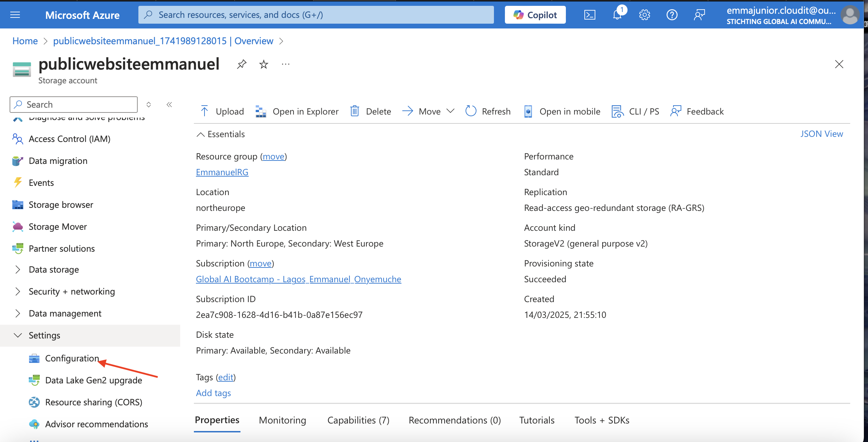Click the user account avatar
The width and height of the screenshot is (868, 442).
tap(850, 15)
